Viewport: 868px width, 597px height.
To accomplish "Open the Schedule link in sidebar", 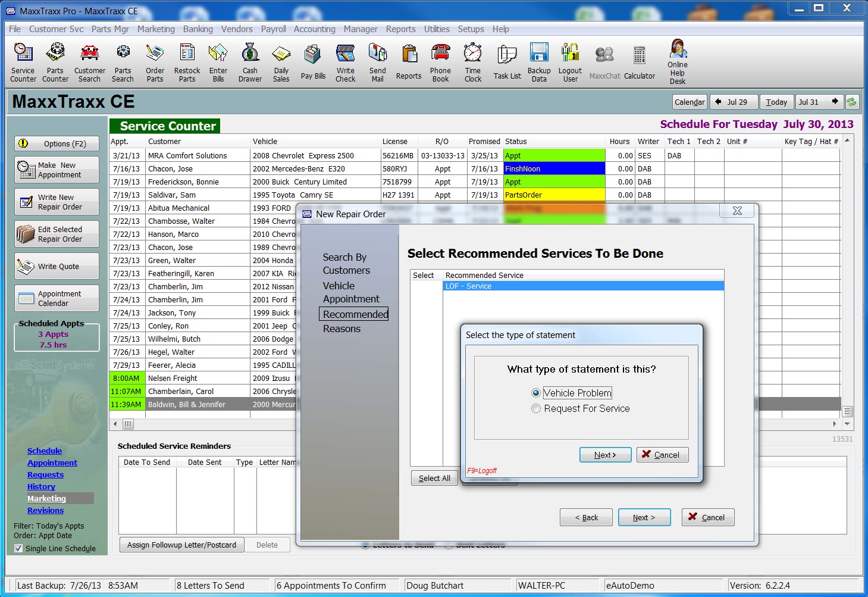I will click(45, 451).
